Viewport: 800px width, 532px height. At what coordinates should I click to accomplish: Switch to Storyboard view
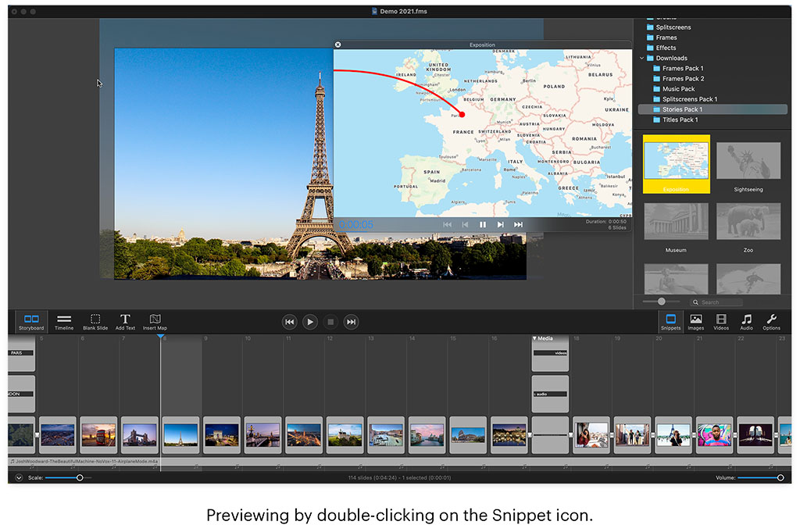pos(31,322)
